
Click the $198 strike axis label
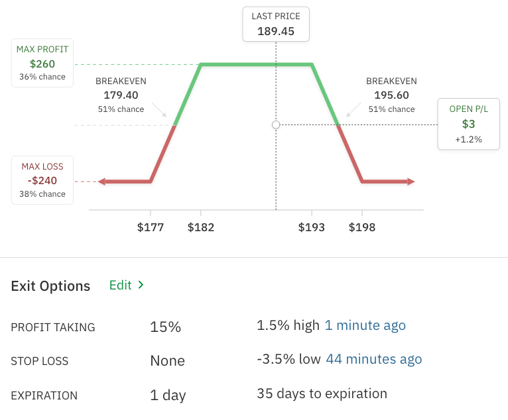362,227
